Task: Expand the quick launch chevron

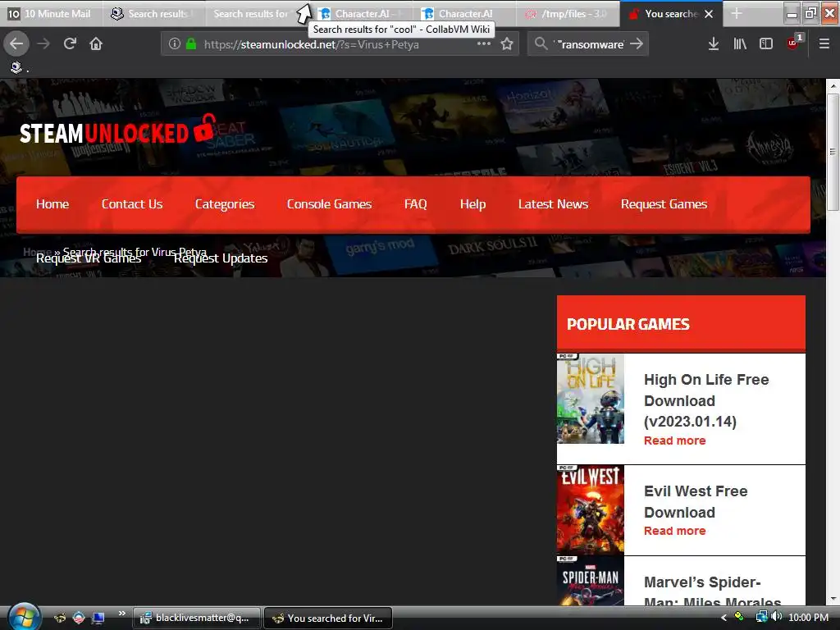Action: coord(121,614)
